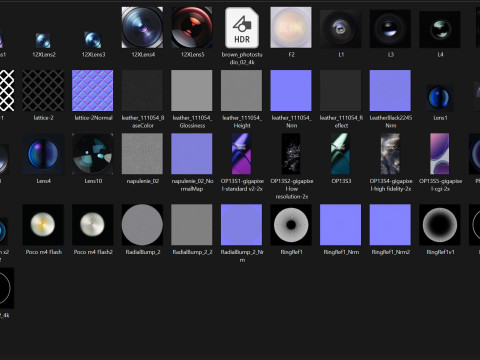The width and height of the screenshot is (480, 360).
Task: Select the L1 lens thumbnail
Action: (x=341, y=29)
